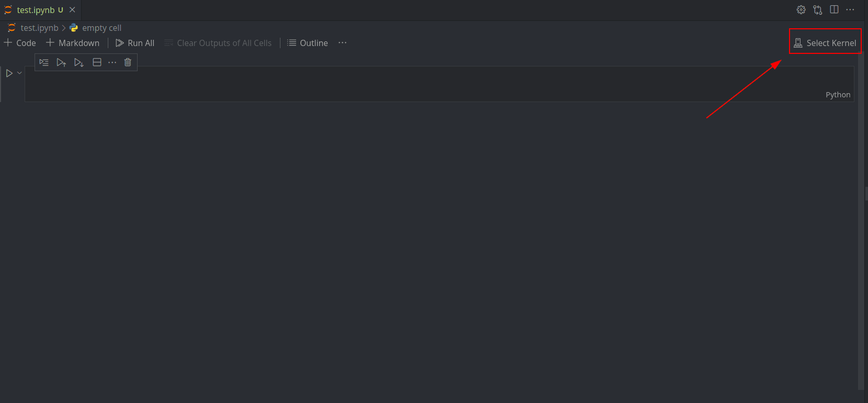Viewport: 868px width, 403px height.
Task: Change the cell language from Python
Action: [x=838, y=95]
